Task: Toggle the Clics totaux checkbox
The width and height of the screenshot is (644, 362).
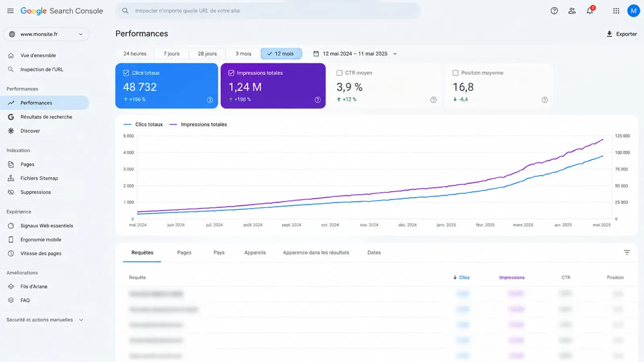Action: tap(126, 73)
